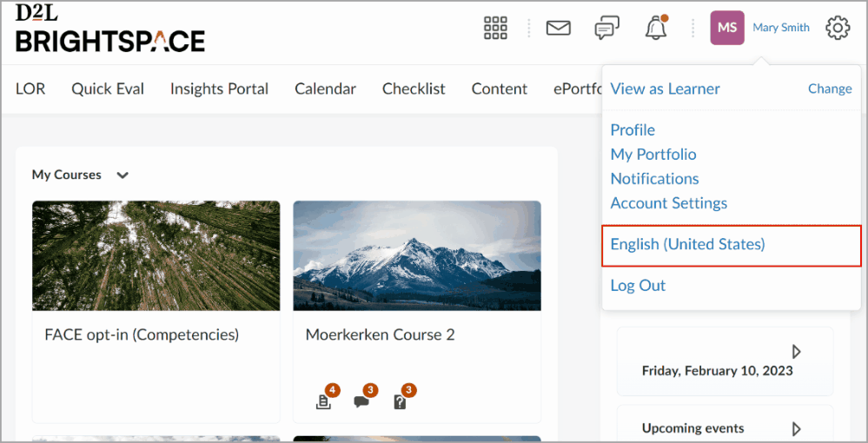Open the course selector waffle grid icon
This screenshot has width=868, height=443.
(495, 28)
